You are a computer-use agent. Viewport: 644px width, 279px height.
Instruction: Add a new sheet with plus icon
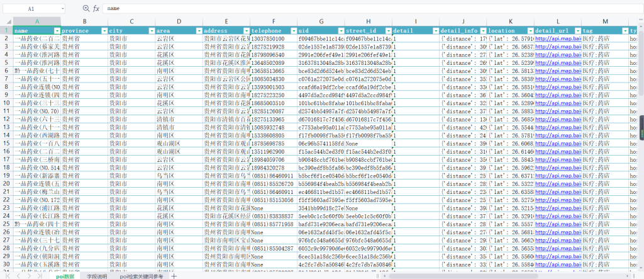(174, 276)
